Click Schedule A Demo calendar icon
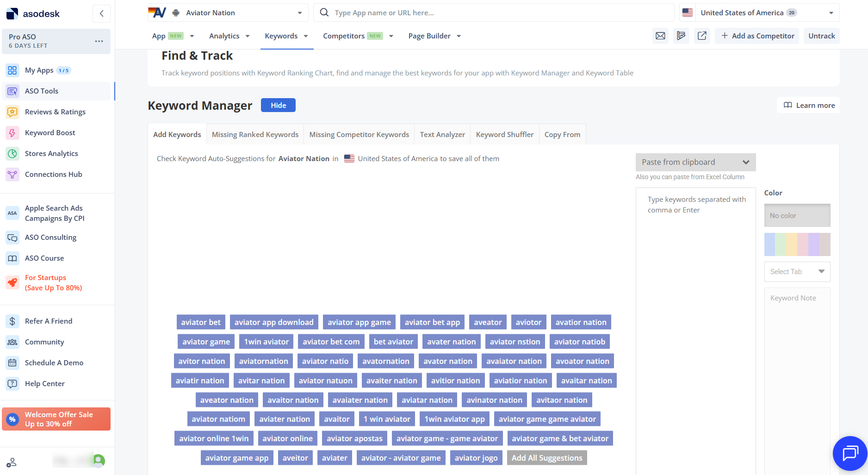This screenshot has width=868, height=475. [x=12, y=363]
